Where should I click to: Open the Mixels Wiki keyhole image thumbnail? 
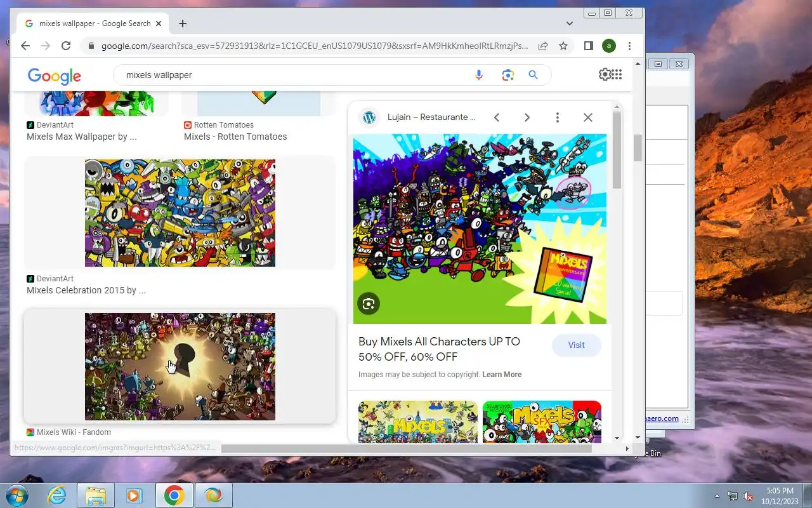(x=180, y=366)
